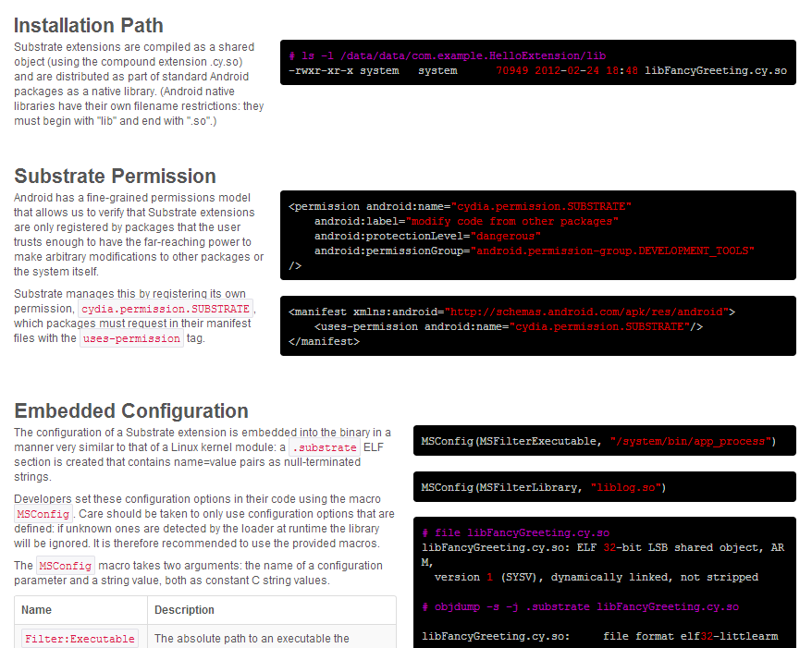Click the MSConfig(MSFilterExecutable code line
Image resolution: width=812 pixels, height=648 pixels.
(598, 441)
